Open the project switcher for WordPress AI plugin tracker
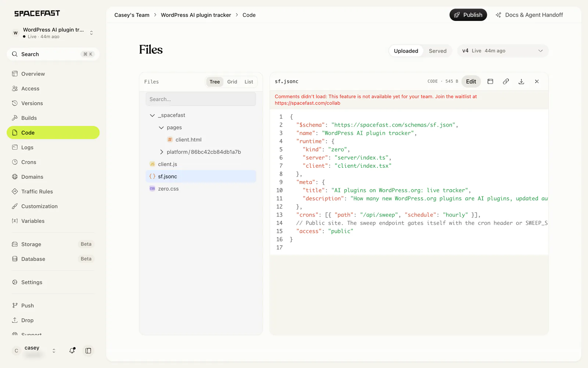588x368 pixels. (53, 33)
